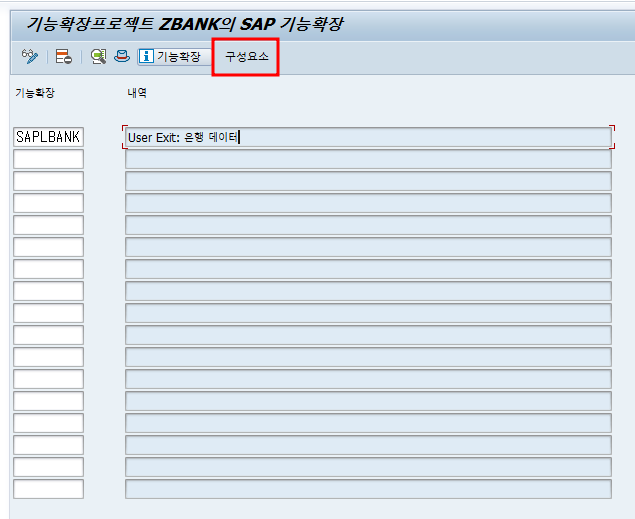Click the blue hat-shaped toolbar icon

(122, 56)
